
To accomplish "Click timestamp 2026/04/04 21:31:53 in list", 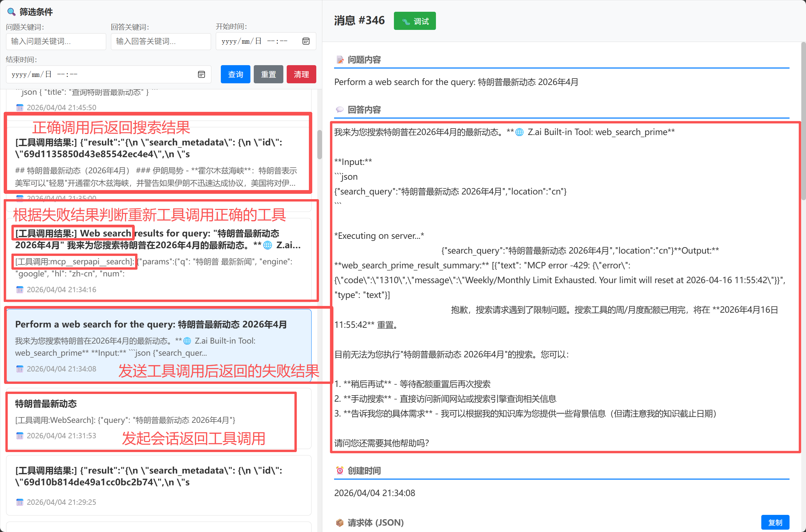I will pyautogui.click(x=62, y=435).
